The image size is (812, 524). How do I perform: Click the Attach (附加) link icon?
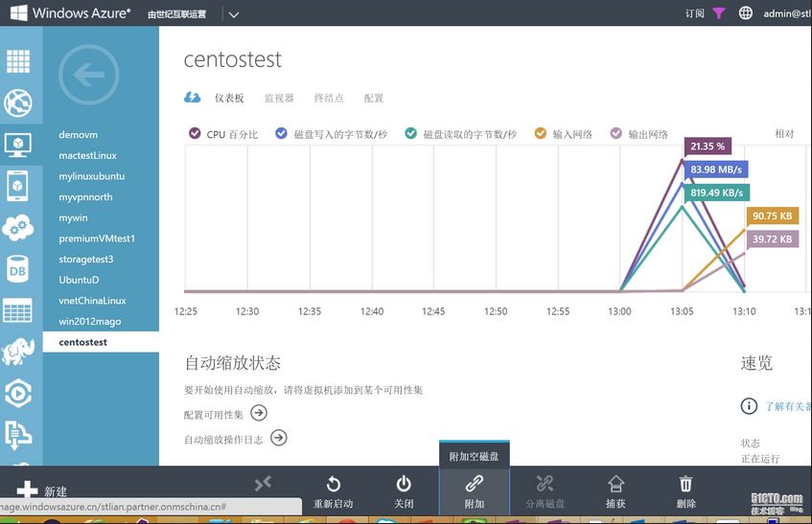(474, 485)
